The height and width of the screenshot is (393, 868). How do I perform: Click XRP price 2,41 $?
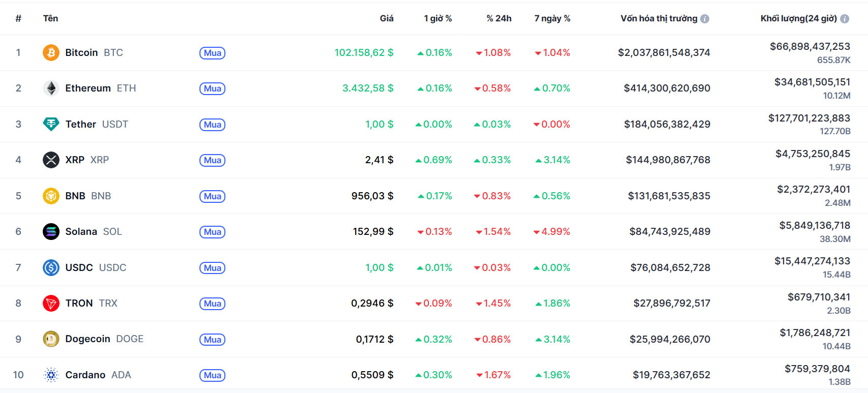point(379,160)
